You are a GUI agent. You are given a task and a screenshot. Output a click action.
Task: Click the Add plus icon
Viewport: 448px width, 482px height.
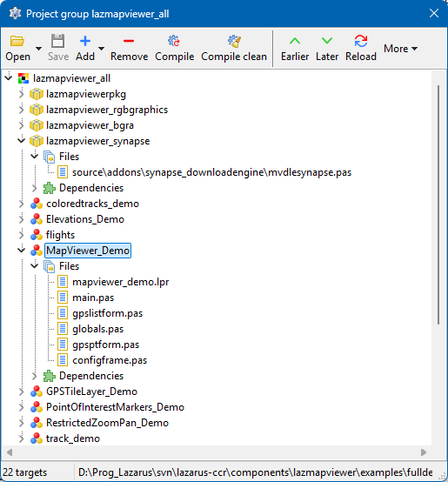(85, 41)
